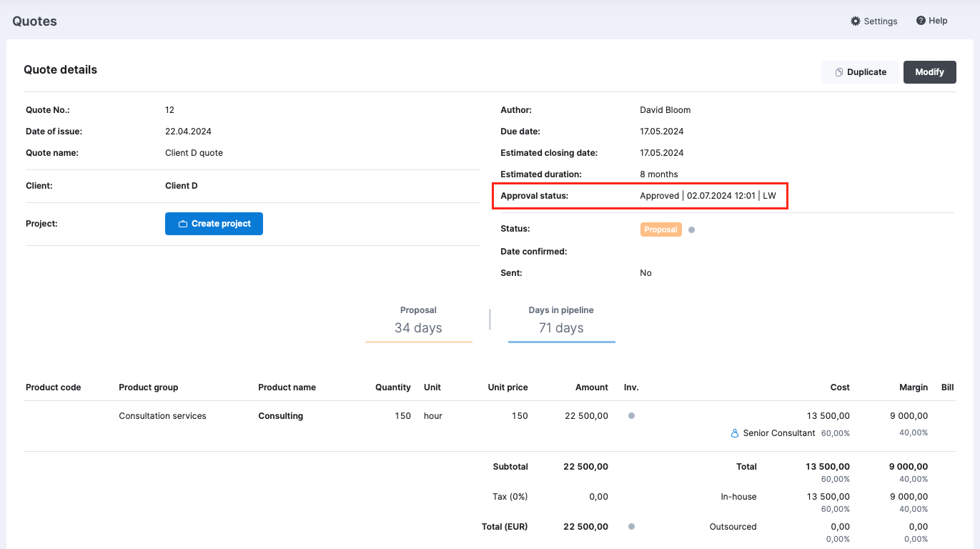Click the Create project button
The height and width of the screenshot is (549, 980).
click(x=214, y=224)
